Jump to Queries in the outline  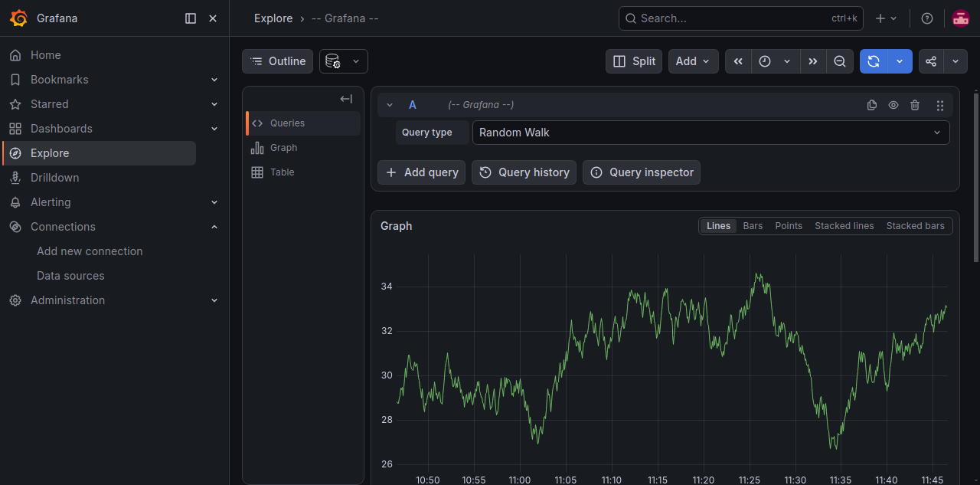coord(303,123)
